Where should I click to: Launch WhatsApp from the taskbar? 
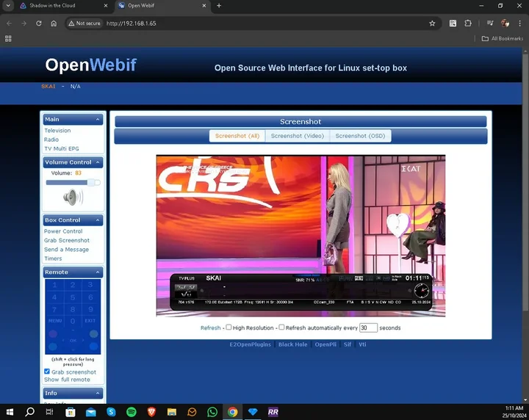(212, 412)
